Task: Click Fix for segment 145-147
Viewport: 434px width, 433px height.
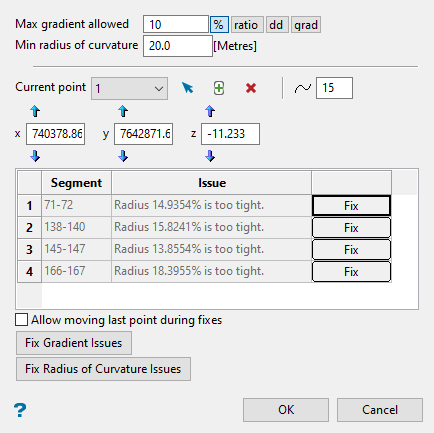Action: tap(351, 250)
